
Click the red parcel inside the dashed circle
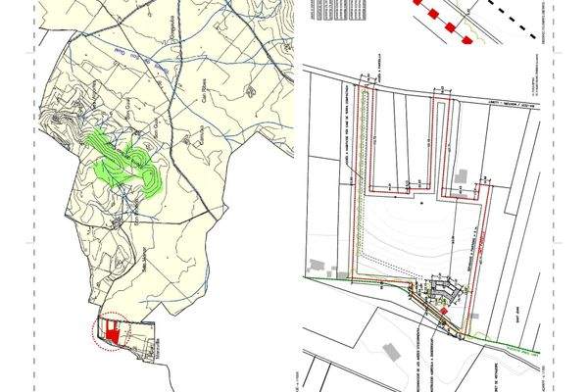[x=113, y=334]
